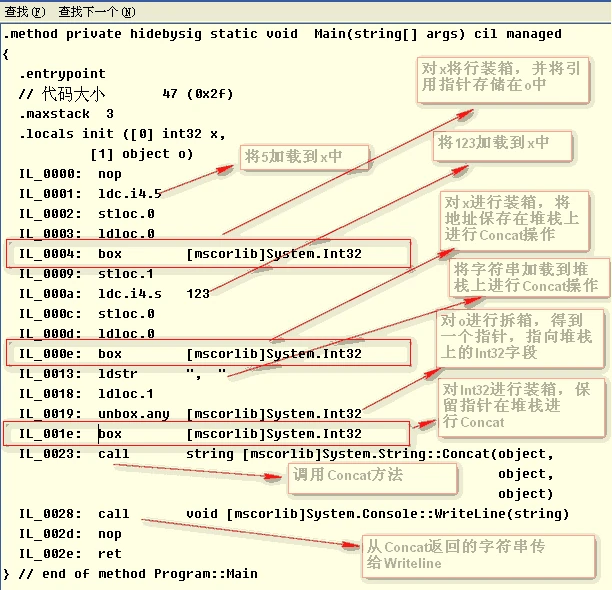Viewport: 612px width, 590px height.
Task: Click the .entrypoint directive line
Action: (x=62, y=74)
